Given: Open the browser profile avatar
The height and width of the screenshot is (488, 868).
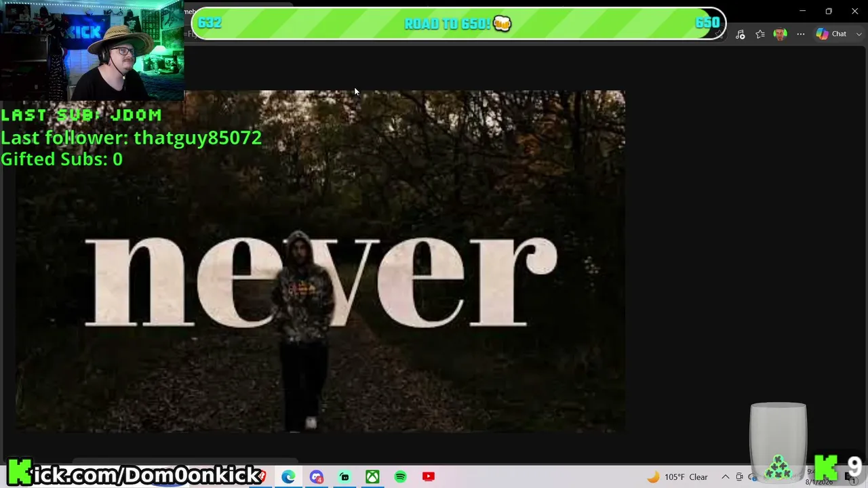Looking at the screenshot, I should 780,35.
